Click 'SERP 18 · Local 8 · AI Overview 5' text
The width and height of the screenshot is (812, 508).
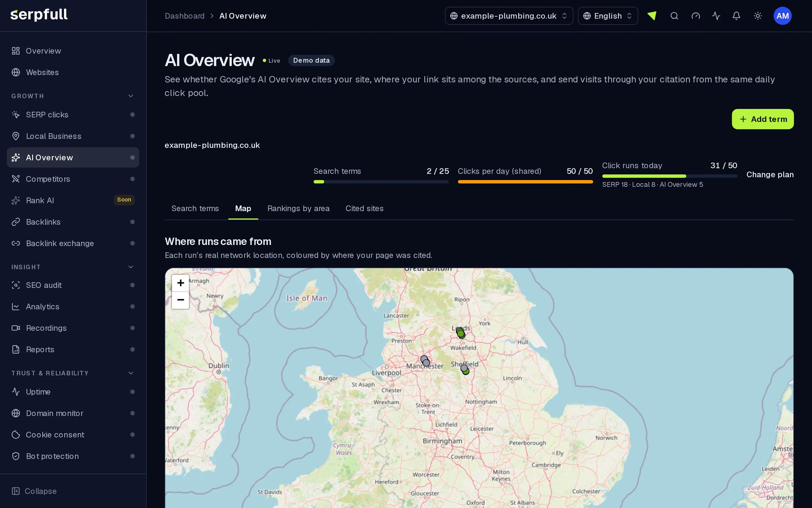[653, 185]
